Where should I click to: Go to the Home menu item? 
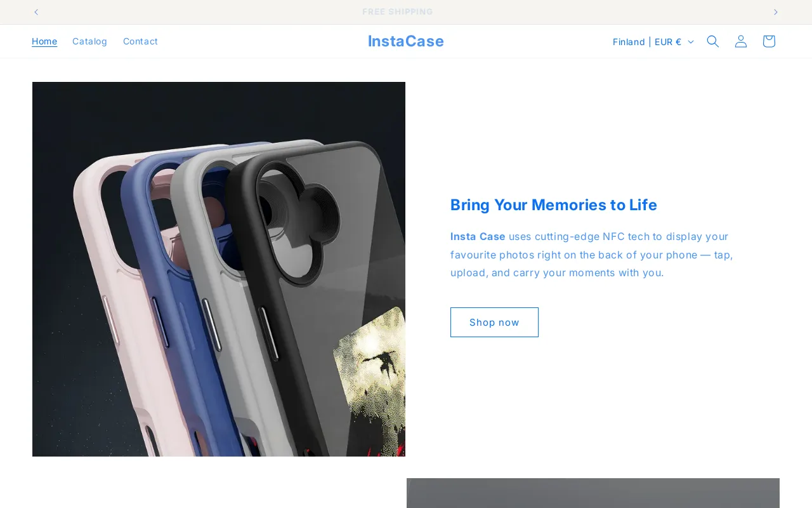point(44,41)
